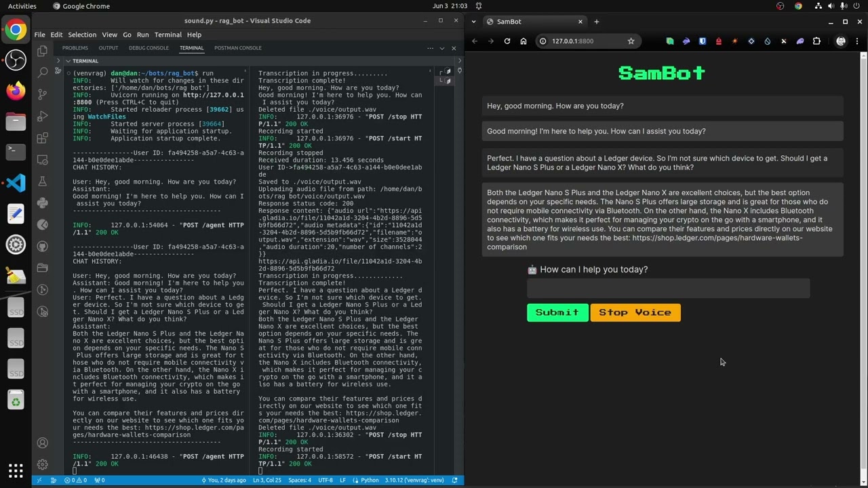
Task: Open the Testing flask icon in VS Code
Action: coord(42,181)
